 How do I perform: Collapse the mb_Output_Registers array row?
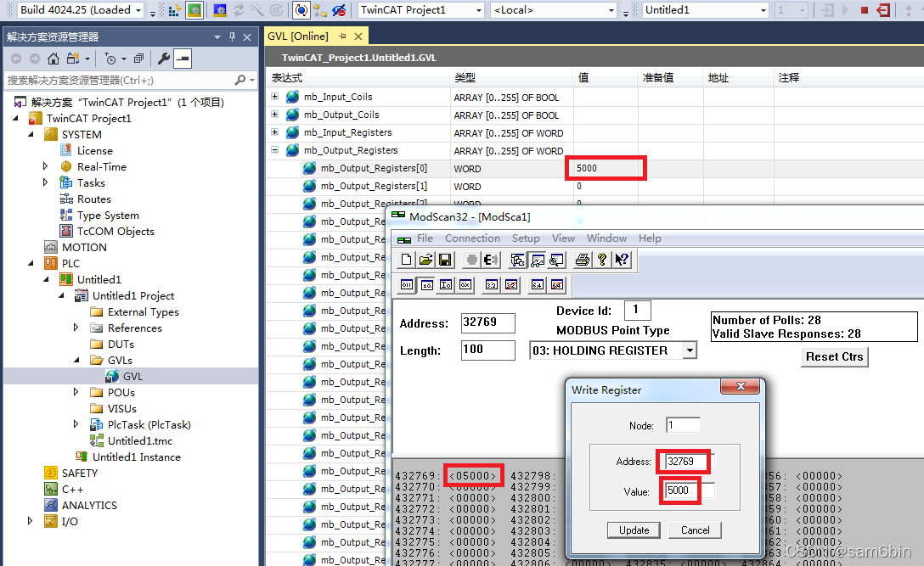tap(274, 149)
